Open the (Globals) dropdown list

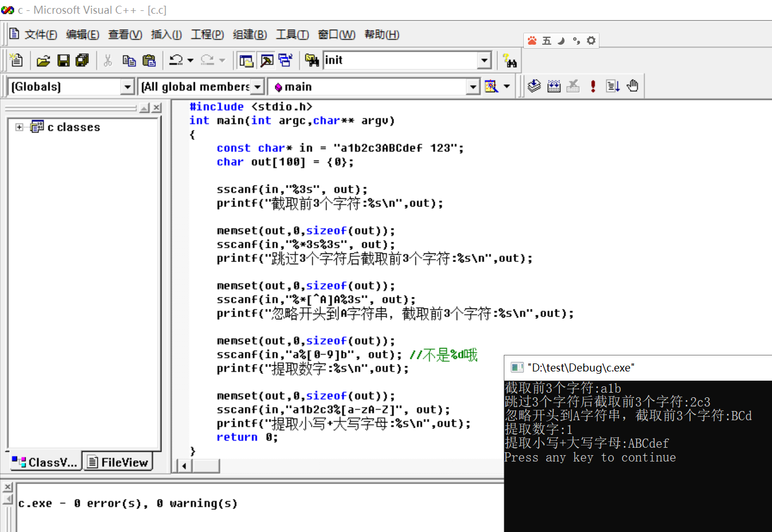128,86
